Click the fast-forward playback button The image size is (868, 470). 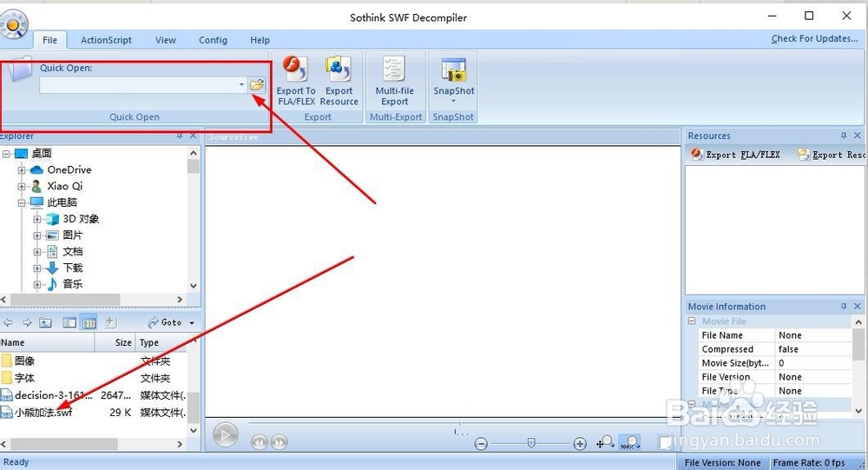[279, 442]
